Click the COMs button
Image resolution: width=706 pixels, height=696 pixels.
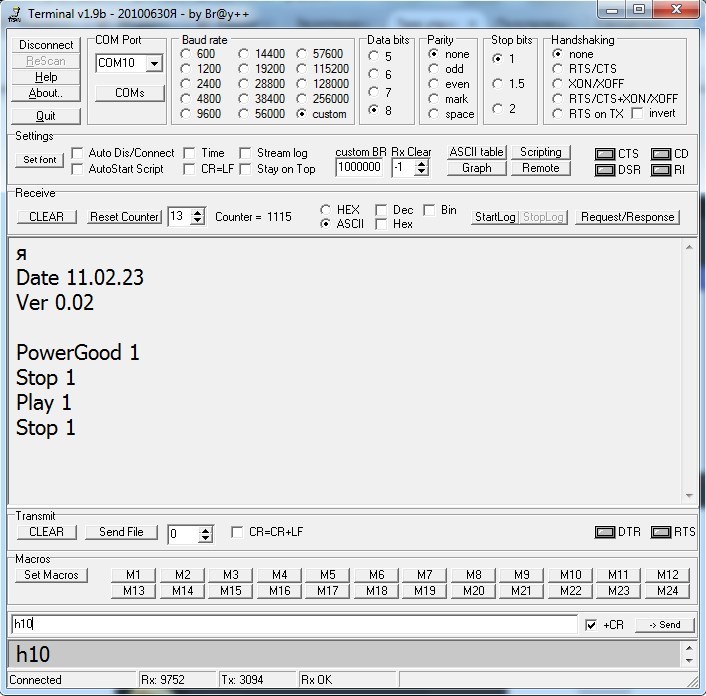130,93
